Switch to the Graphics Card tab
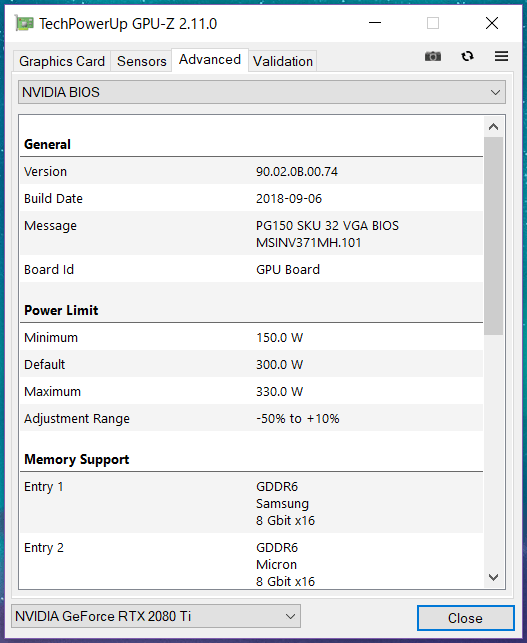The image size is (527, 643). (x=62, y=61)
